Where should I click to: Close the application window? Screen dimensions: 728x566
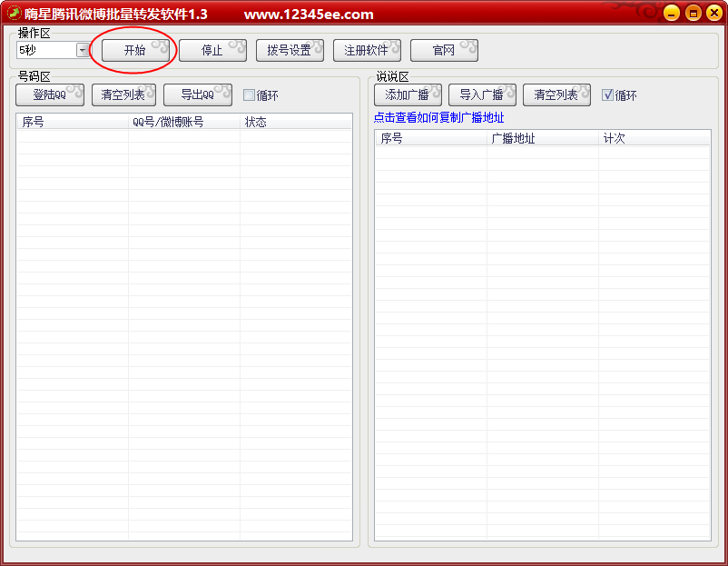coord(714,13)
